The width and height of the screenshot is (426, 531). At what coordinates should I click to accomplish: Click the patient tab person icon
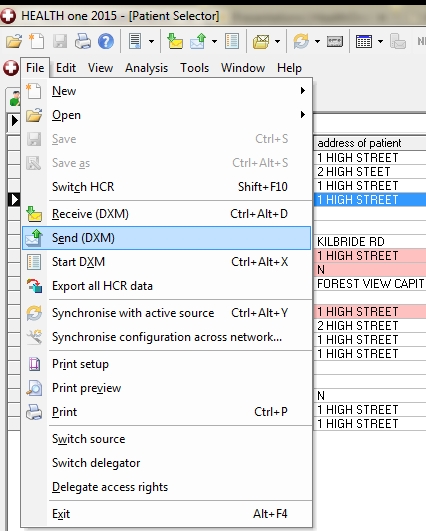(15, 98)
